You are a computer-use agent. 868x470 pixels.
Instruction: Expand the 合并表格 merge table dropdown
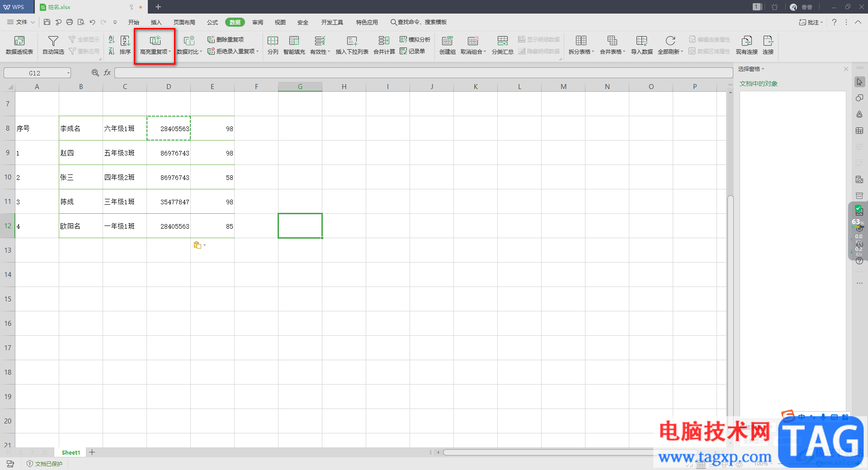pos(624,52)
